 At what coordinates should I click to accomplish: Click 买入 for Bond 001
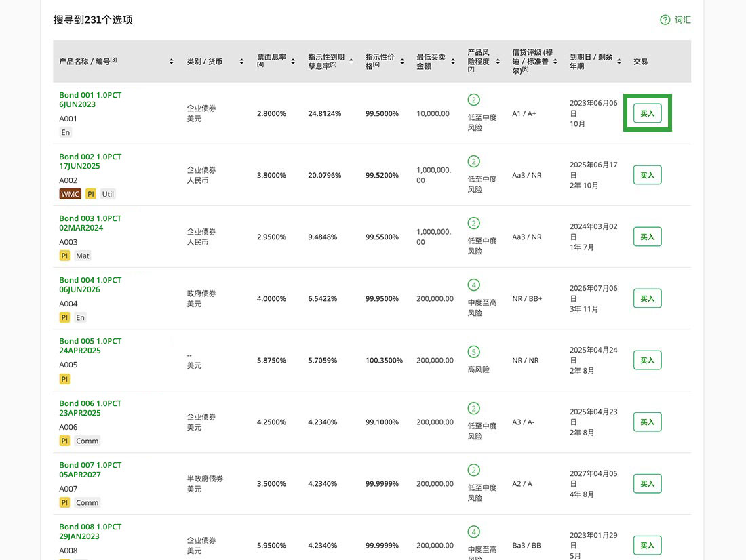click(x=647, y=113)
